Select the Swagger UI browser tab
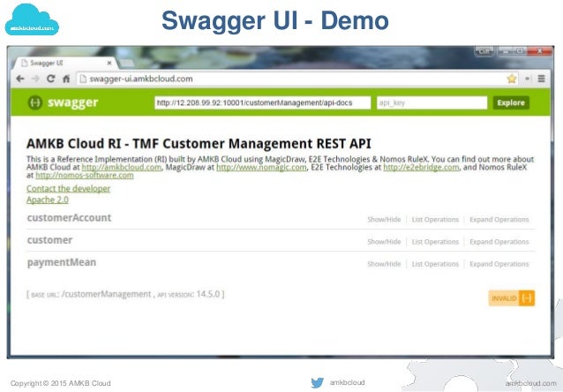 tap(64, 64)
